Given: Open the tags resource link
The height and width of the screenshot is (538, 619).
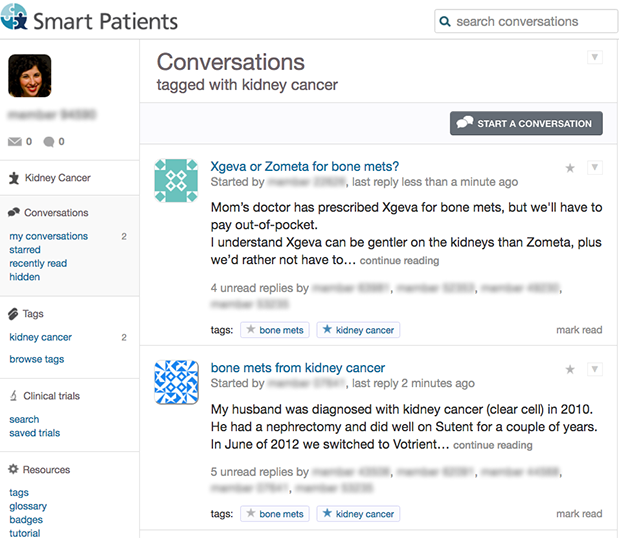Looking at the screenshot, I should coord(19,493).
